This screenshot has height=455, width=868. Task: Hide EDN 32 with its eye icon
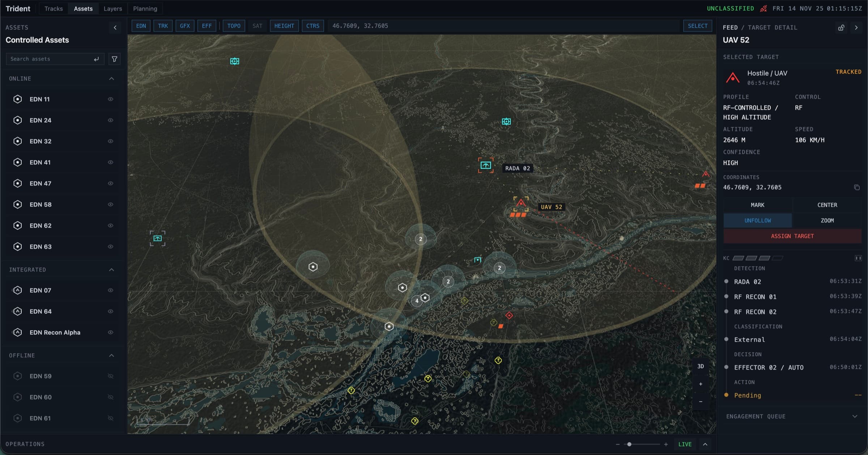[111, 141]
